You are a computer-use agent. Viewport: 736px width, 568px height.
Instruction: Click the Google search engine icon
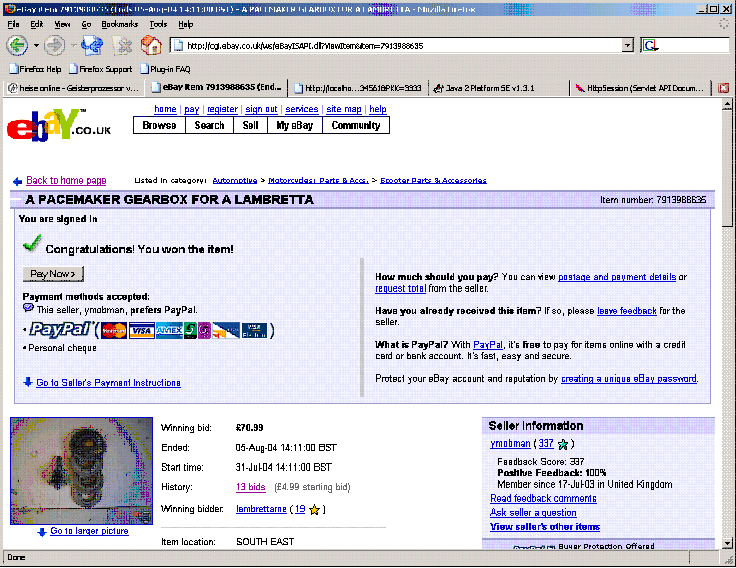[650, 46]
